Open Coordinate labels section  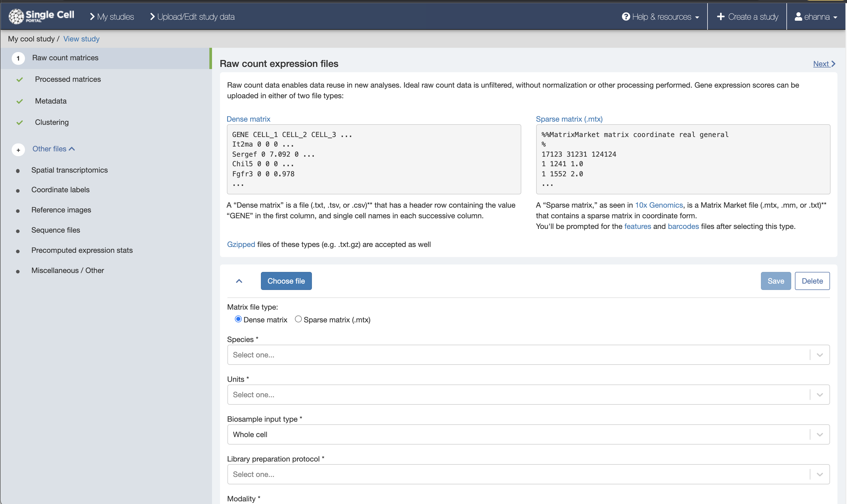[60, 190]
